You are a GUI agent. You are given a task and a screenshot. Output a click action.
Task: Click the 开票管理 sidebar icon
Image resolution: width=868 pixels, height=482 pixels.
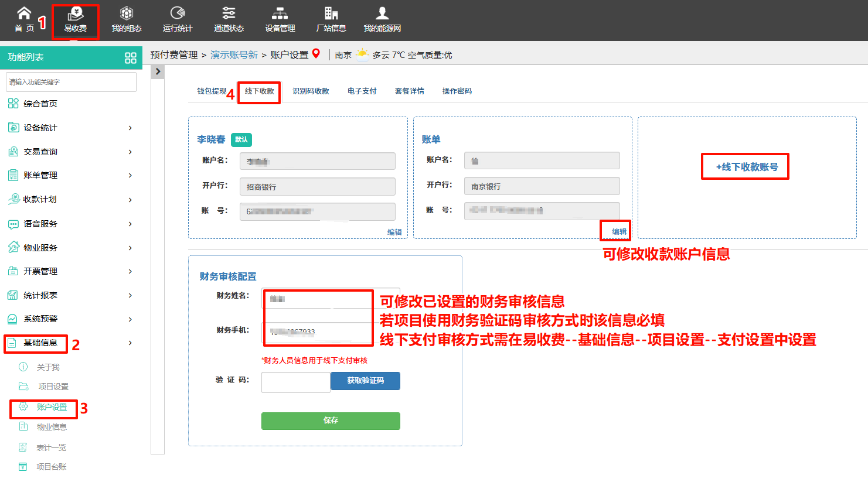click(x=13, y=271)
